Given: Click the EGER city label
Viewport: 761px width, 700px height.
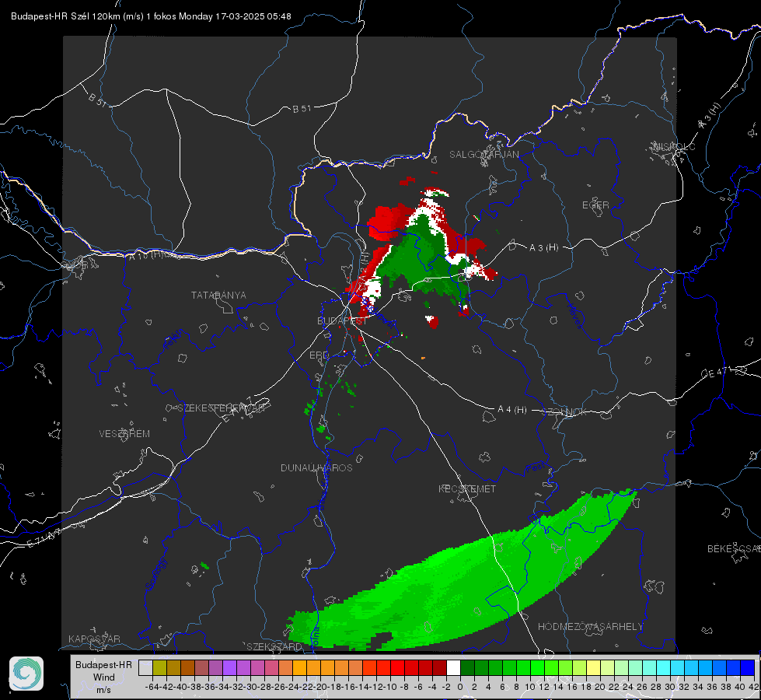Looking at the screenshot, I should 595,205.
